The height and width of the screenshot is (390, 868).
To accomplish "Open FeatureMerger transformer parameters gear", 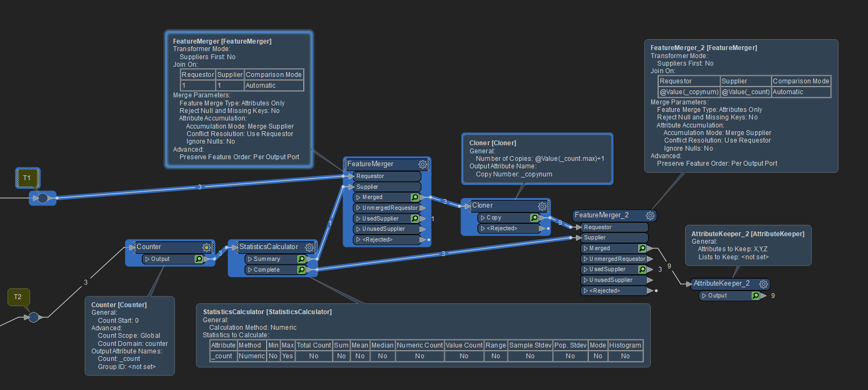I will [423, 164].
